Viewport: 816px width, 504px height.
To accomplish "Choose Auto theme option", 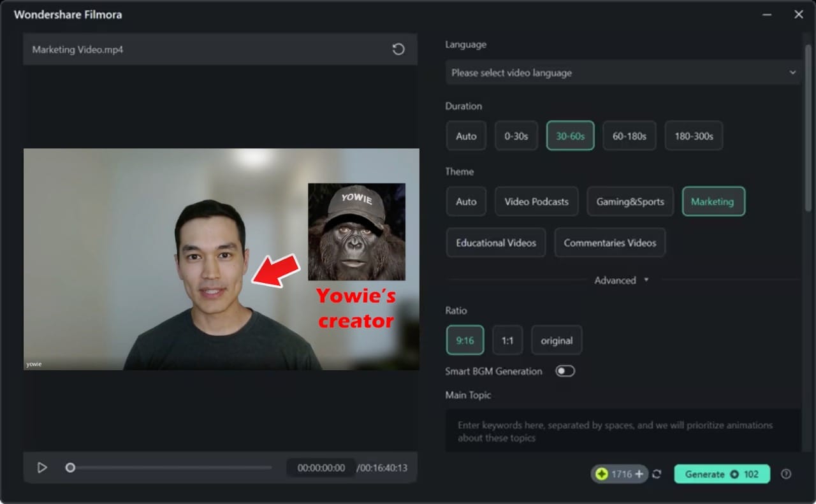I will pyautogui.click(x=466, y=201).
